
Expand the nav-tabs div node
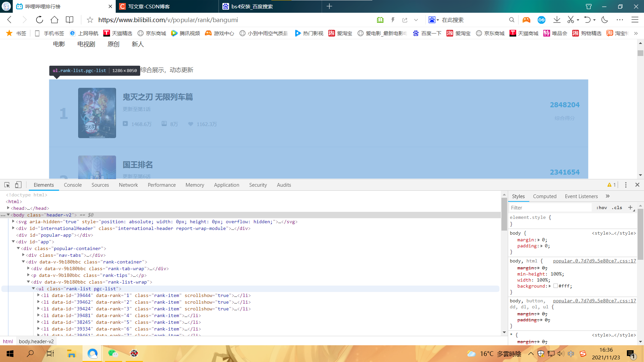(23, 255)
